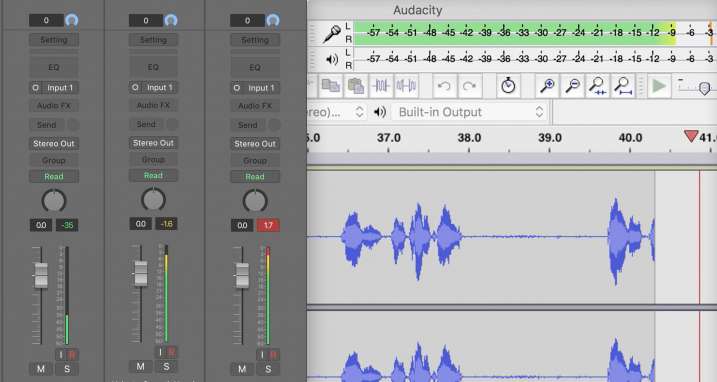
Task: Click the speaker icon beside Built-in Output
Action: (380, 112)
